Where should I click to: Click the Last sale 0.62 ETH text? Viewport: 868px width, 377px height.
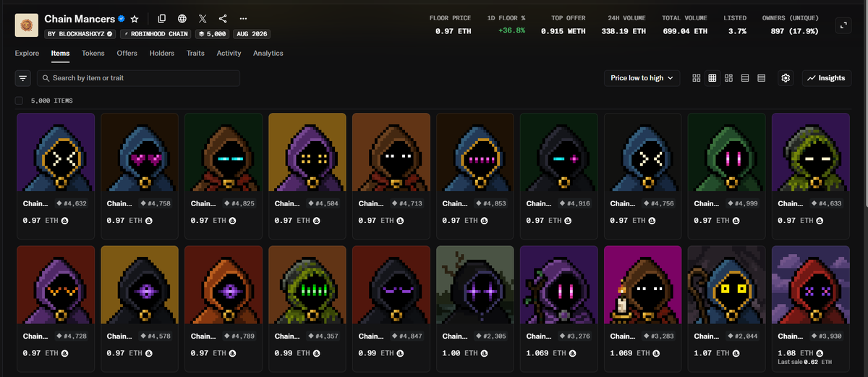(805, 362)
